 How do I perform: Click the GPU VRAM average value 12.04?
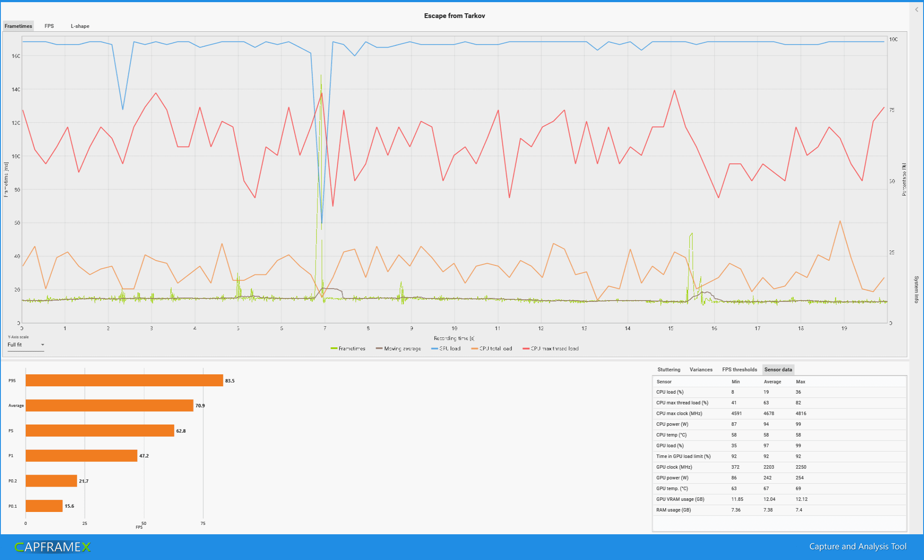click(x=769, y=499)
